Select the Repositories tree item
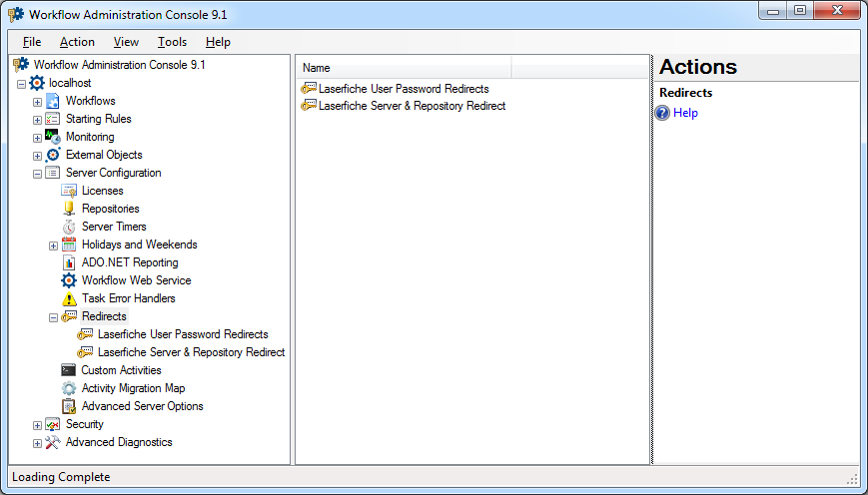Viewport: 868px width, 495px height. pos(111,209)
